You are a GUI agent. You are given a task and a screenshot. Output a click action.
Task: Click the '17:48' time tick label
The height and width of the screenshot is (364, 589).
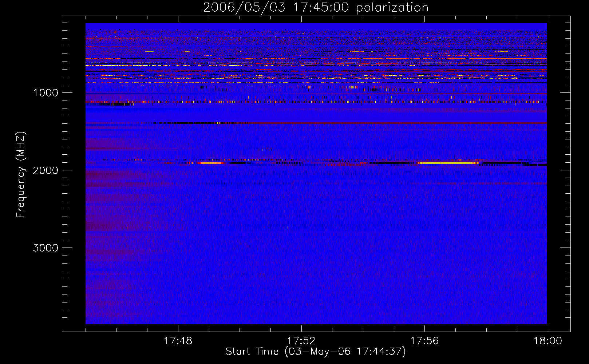click(x=178, y=341)
